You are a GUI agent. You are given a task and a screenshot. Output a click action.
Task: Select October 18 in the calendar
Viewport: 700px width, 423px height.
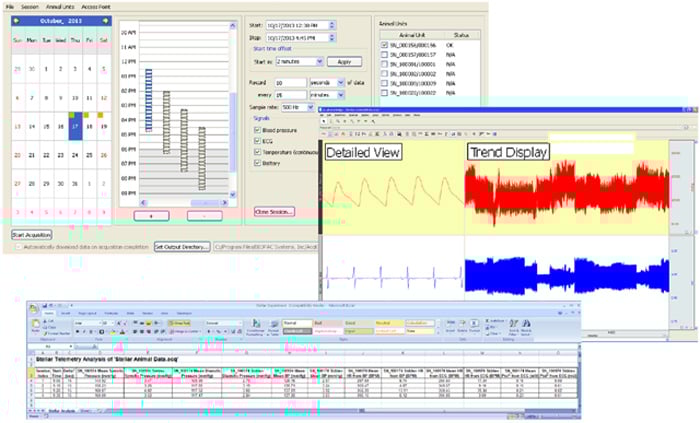click(x=90, y=126)
